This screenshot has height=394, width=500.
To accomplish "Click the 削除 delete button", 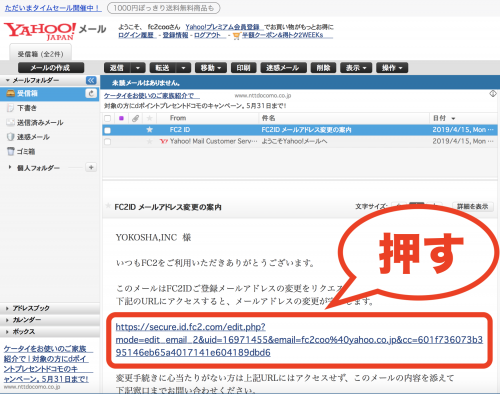I will point(323,68).
